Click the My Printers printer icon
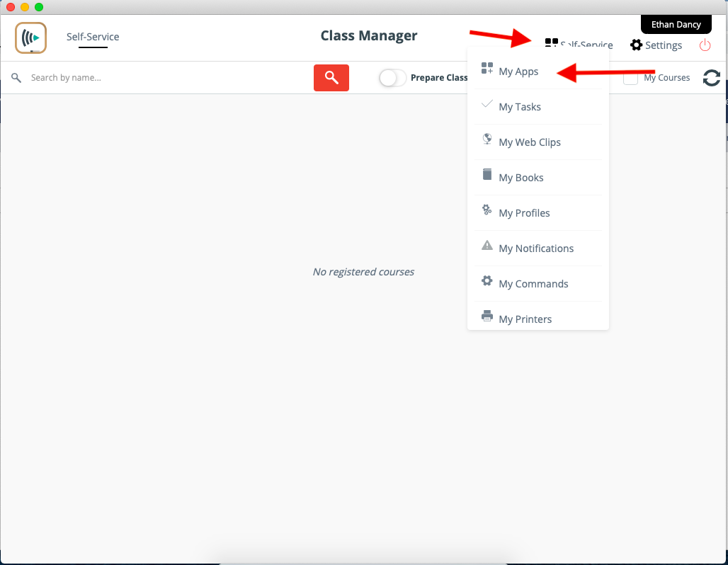The height and width of the screenshot is (565, 728). pyautogui.click(x=487, y=316)
